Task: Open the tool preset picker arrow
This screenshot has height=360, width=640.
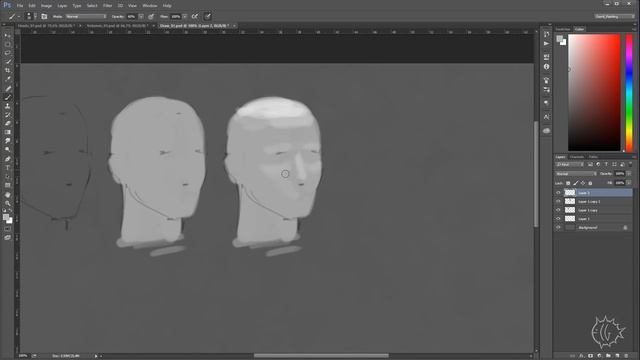Action: (x=19, y=17)
